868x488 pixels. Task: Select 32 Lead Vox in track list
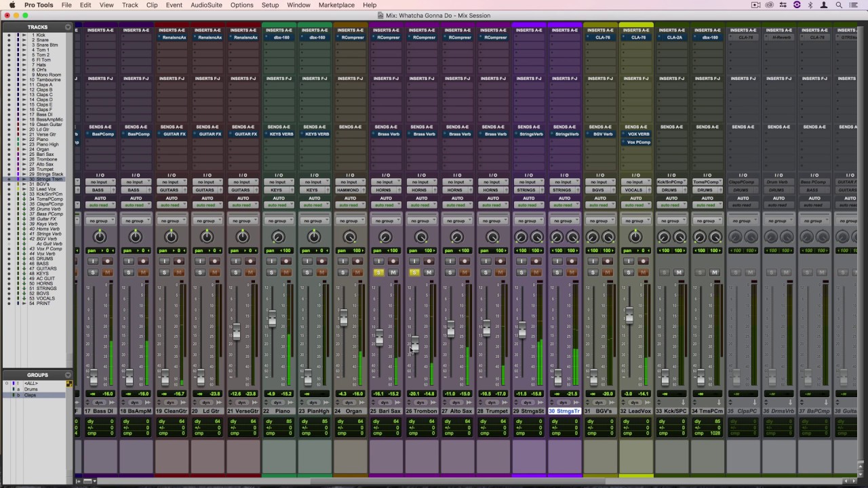[x=43, y=189]
